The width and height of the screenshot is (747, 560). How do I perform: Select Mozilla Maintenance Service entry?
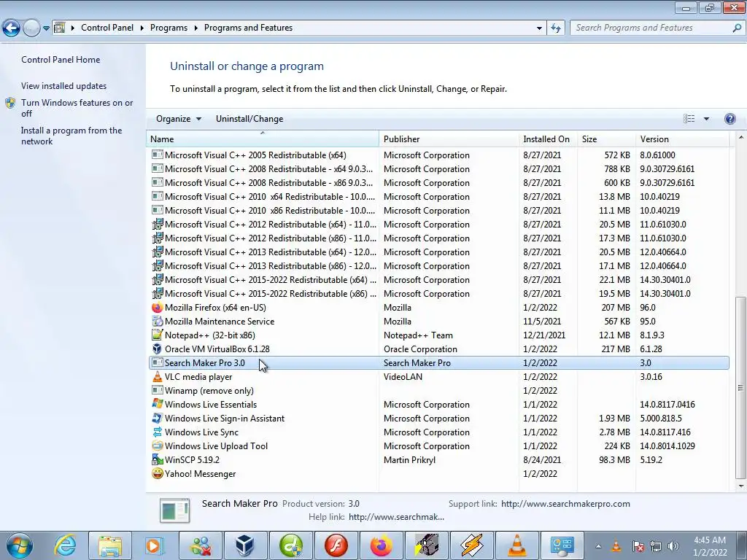438,322
